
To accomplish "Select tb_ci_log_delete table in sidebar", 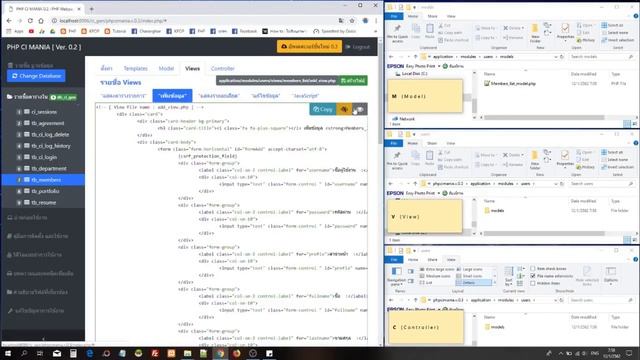I will (50, 135).
